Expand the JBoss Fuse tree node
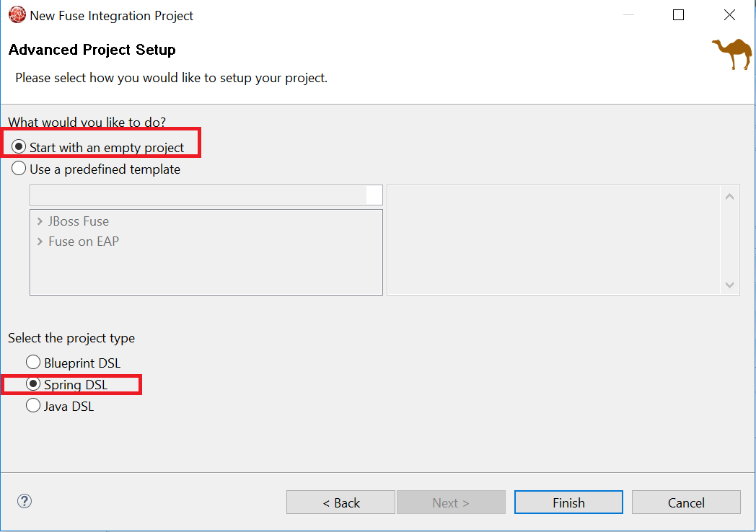The width and height of the screenshot is (756, 532). coord(40,221)
